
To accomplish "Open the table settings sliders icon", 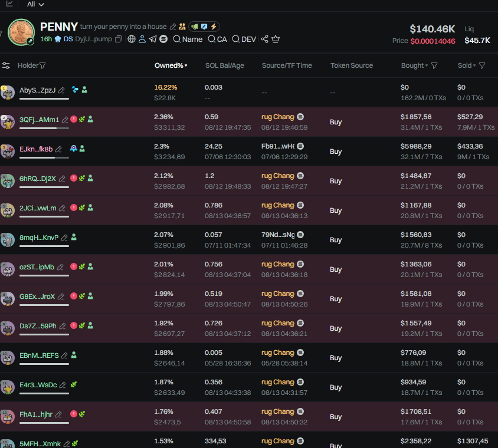I will click(x=6, y=65).
